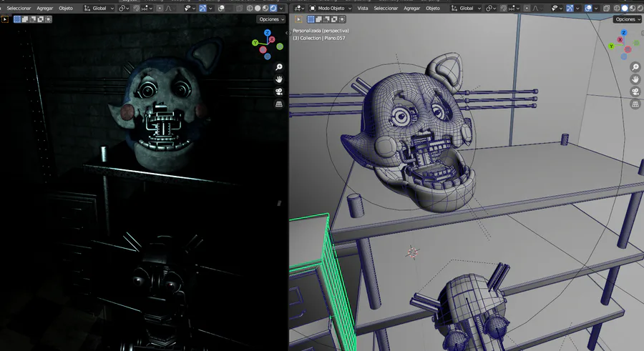Switch left viewport to wireframe shading
Screen dimensions: 644x351
[x=250, y=8]
